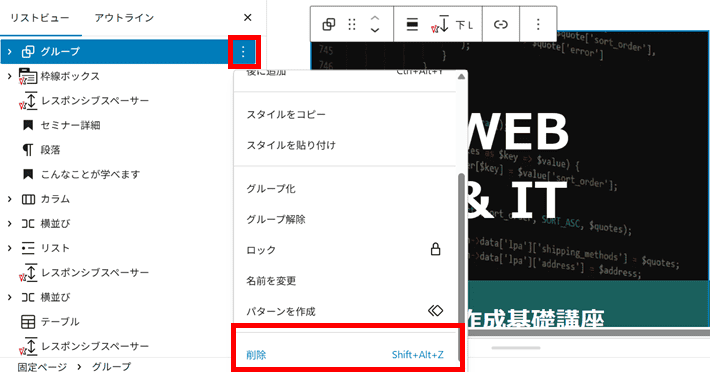Image resolution: width=710 pixels, height=372 pixels.
Task: Click spacer icon of レスポンシブスペーサー below テーブル
Action: [x=28, y=346]
